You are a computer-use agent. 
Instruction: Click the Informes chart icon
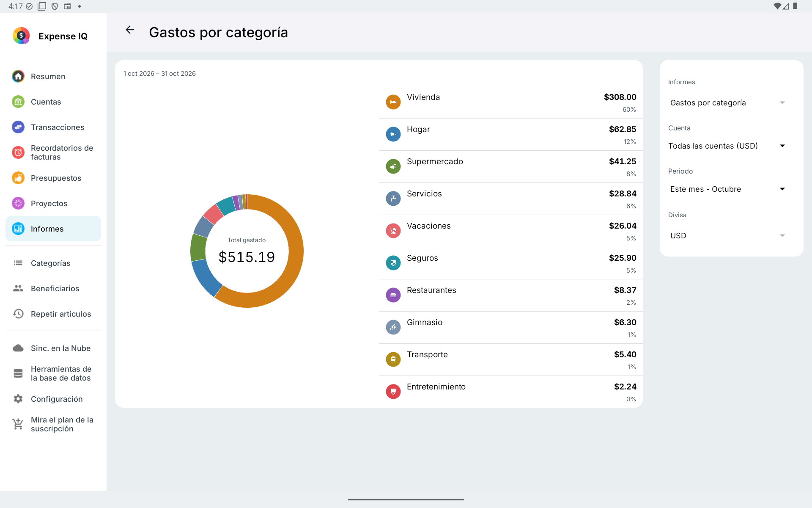pyautogui.click(x=18, y=229)
